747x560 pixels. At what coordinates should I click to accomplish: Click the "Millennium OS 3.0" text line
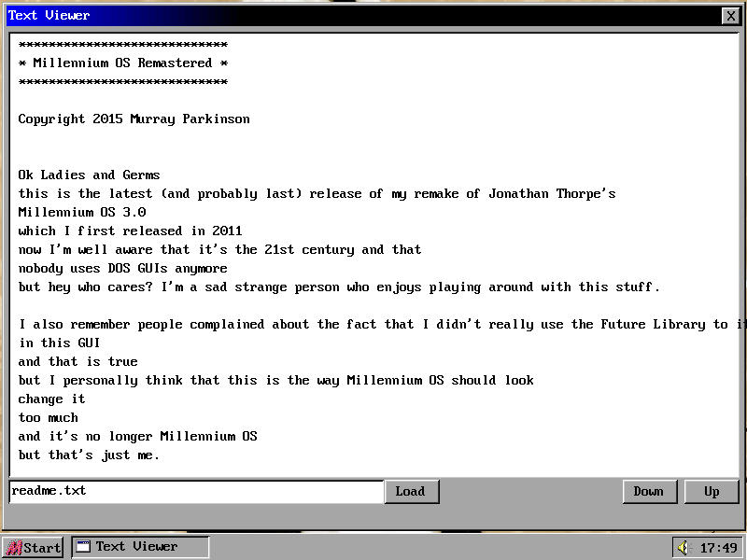[81, 213]
